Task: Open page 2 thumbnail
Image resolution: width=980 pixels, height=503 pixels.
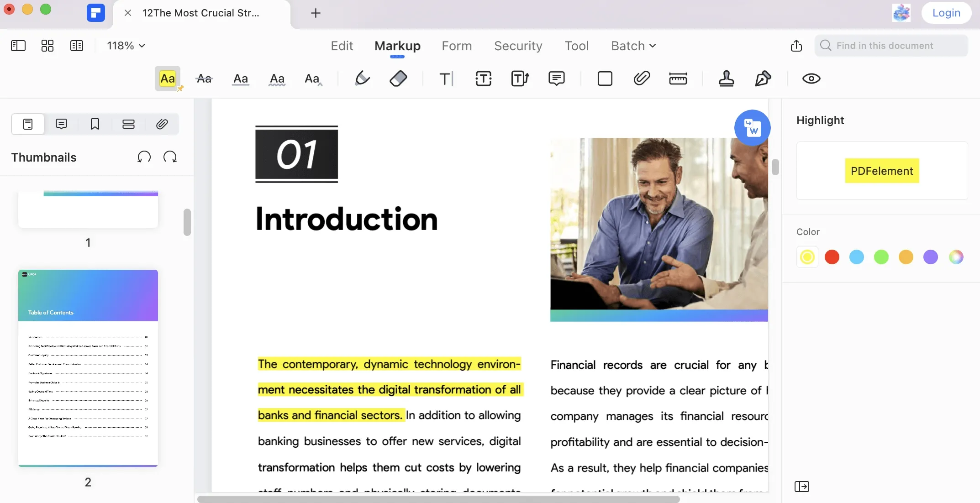Action: click(88, 368)
